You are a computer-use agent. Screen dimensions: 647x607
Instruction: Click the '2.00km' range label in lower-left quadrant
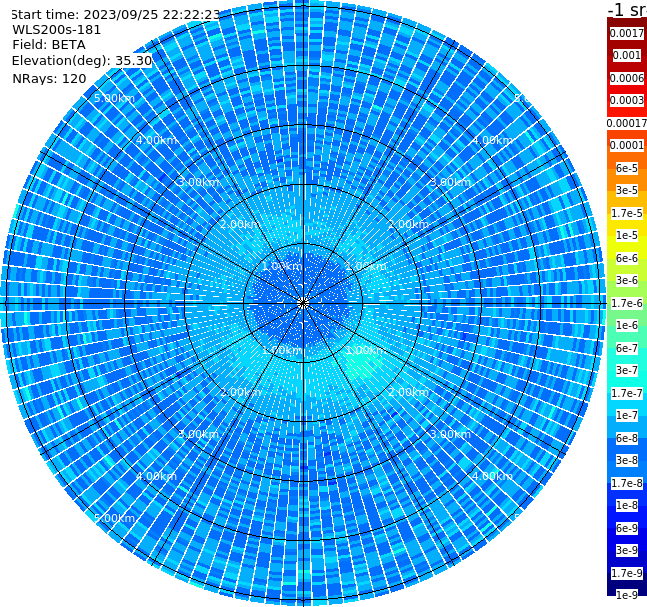click(x=241, y=392)
